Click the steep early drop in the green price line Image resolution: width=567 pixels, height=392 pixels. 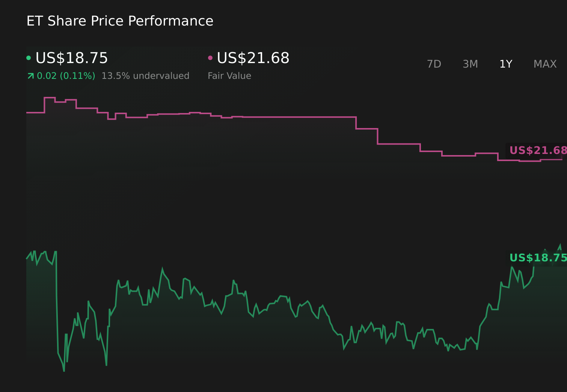pos(57,319)
